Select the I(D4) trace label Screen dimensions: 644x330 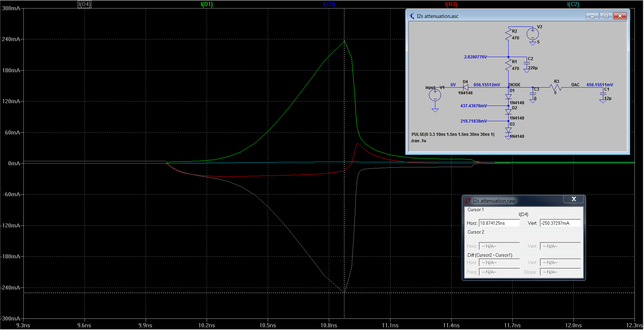click(84, 4)
